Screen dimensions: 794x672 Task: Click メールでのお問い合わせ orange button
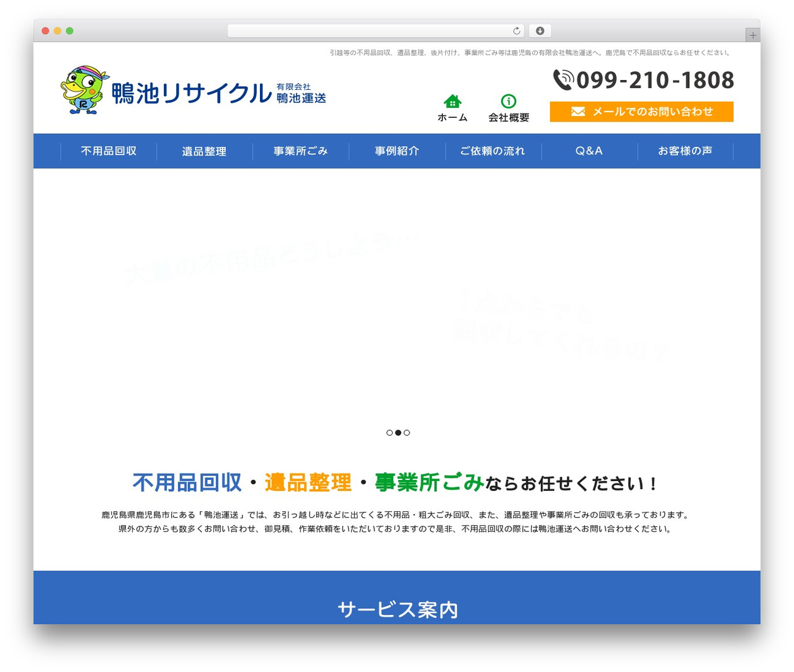point(641,112)
